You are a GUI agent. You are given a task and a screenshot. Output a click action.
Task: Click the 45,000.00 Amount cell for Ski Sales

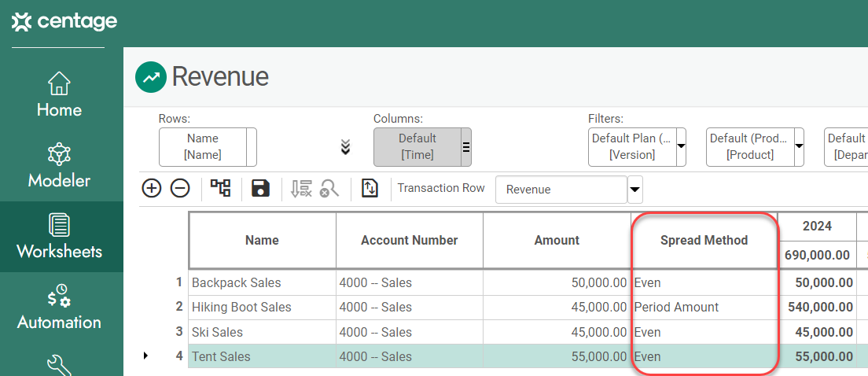click(557, 332)
